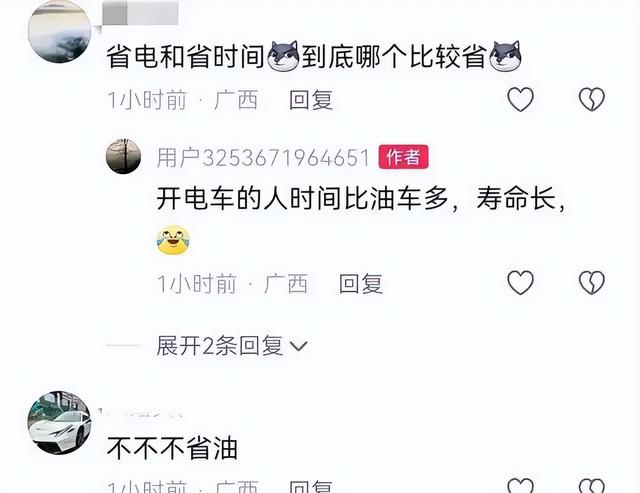Dislike the author's reply with broken heart
640x493 pixels.
pyautogui.click(x=592, y=282)
